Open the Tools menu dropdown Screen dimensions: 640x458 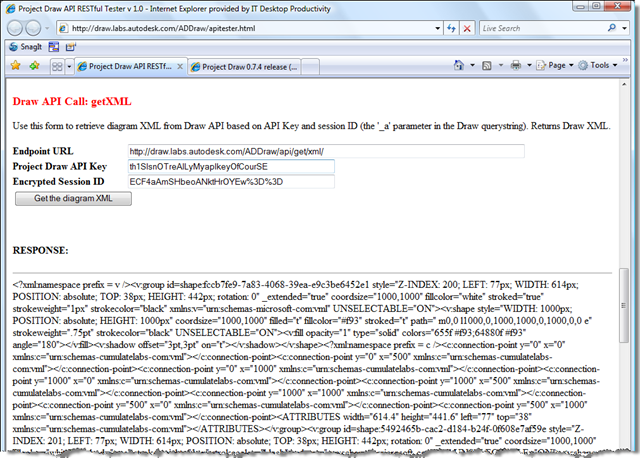pyautogui.click(x=600, y=66)
